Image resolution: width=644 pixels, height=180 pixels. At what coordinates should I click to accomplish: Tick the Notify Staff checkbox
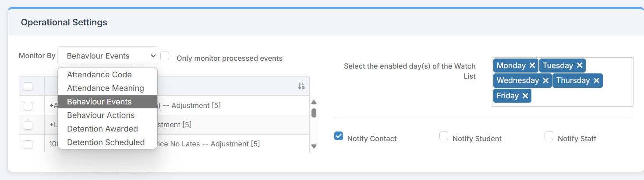tap(549, 136)
